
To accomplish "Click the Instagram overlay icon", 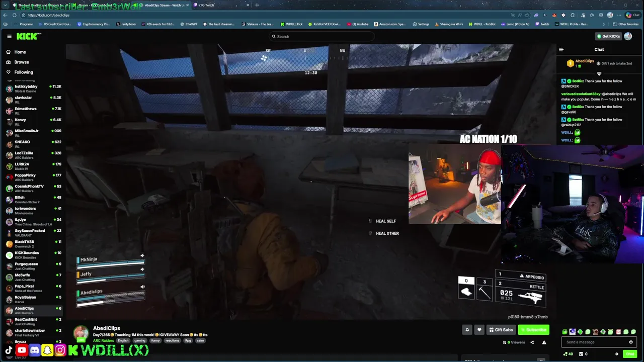I will point(60,350).
